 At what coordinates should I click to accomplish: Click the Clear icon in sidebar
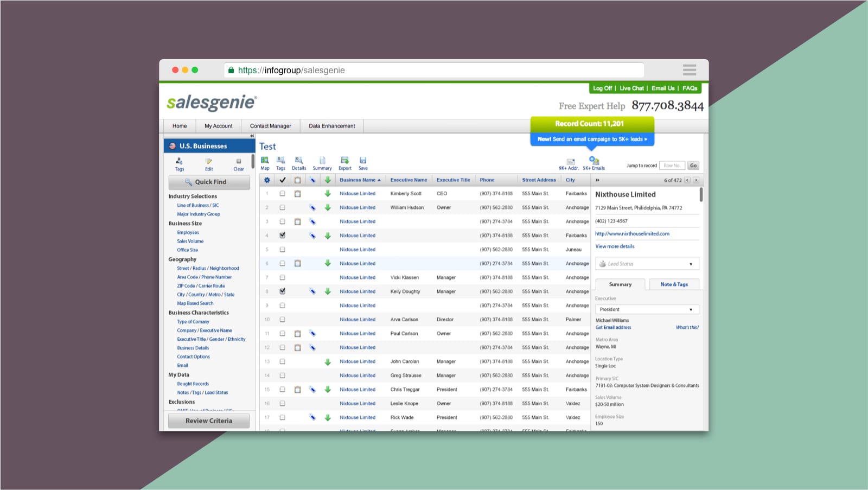(x=239, y=161)
